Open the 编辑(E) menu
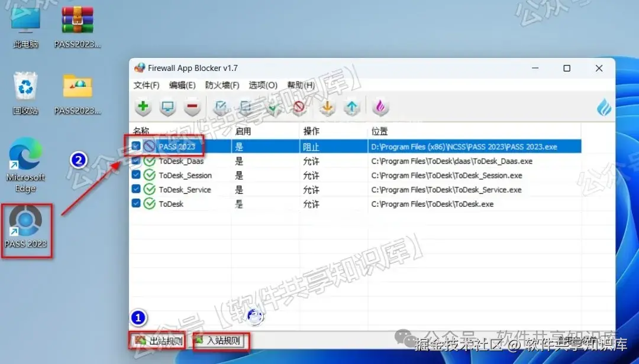Image resolution: width=639 pixels, height=364 pixels. [182, 86]
